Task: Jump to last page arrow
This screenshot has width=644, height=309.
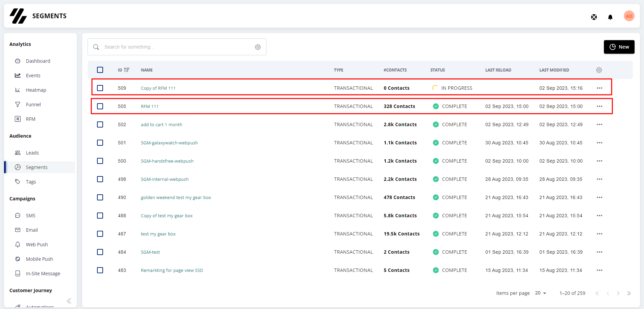Action: coord(629,293)
